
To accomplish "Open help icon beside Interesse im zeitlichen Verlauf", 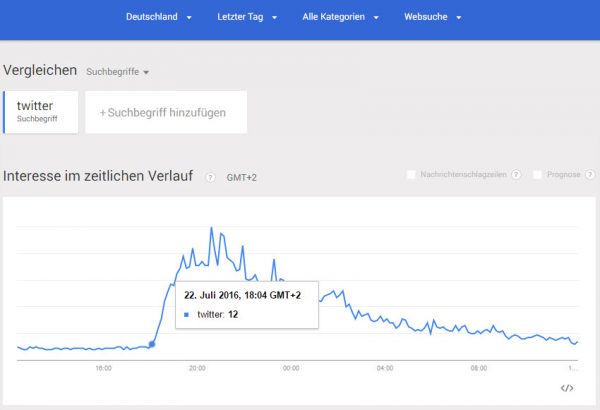I will point(211,177).
